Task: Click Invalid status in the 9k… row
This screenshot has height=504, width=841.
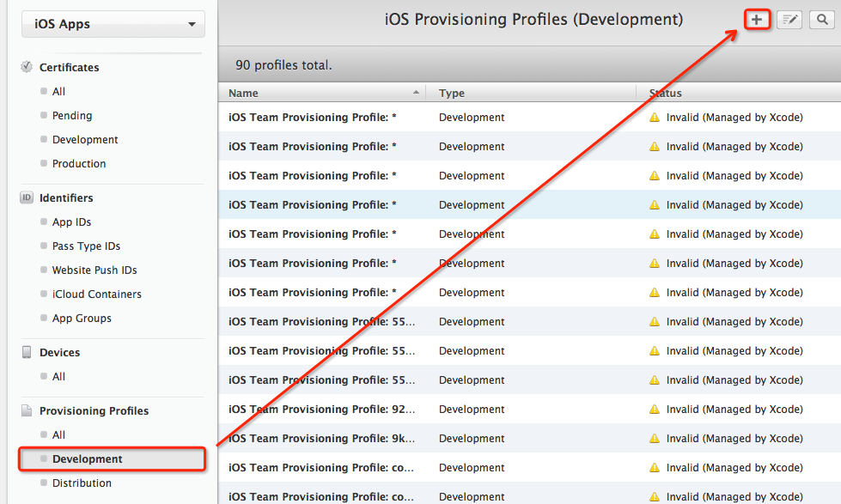Action: coord(734,439)
